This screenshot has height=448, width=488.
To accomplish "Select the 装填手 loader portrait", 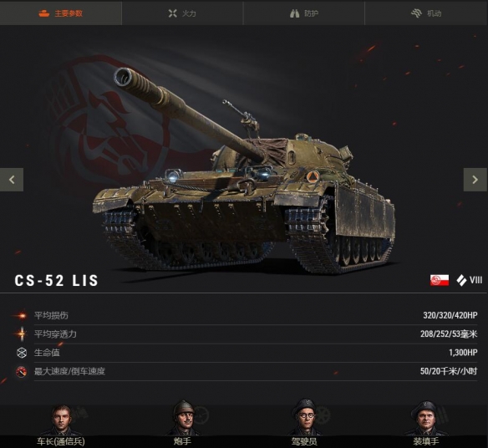I will click(x=426, y=418).
